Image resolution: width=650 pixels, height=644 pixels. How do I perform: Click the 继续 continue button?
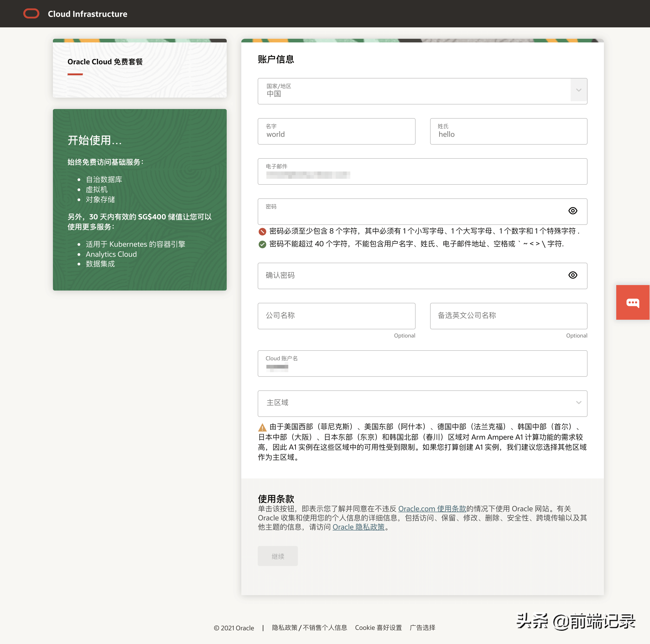278,556
